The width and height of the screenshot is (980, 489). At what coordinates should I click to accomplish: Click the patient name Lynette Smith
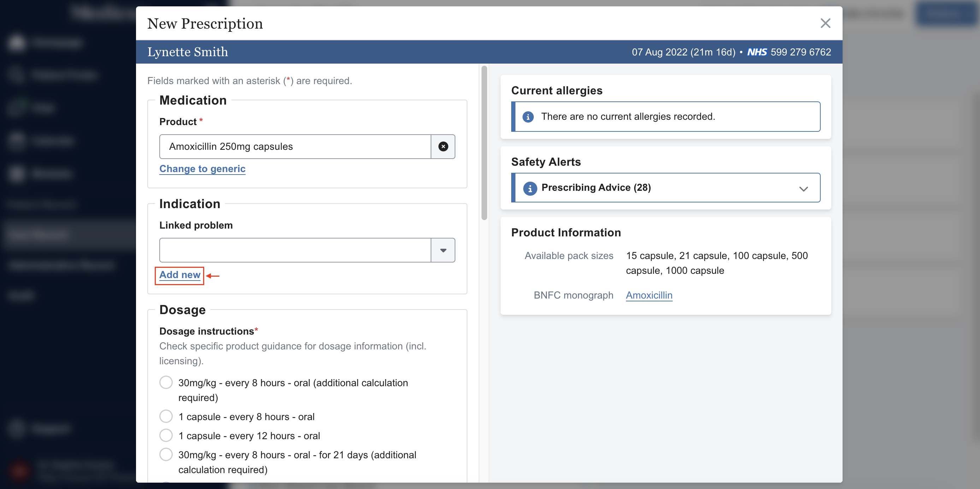point(188,52)
